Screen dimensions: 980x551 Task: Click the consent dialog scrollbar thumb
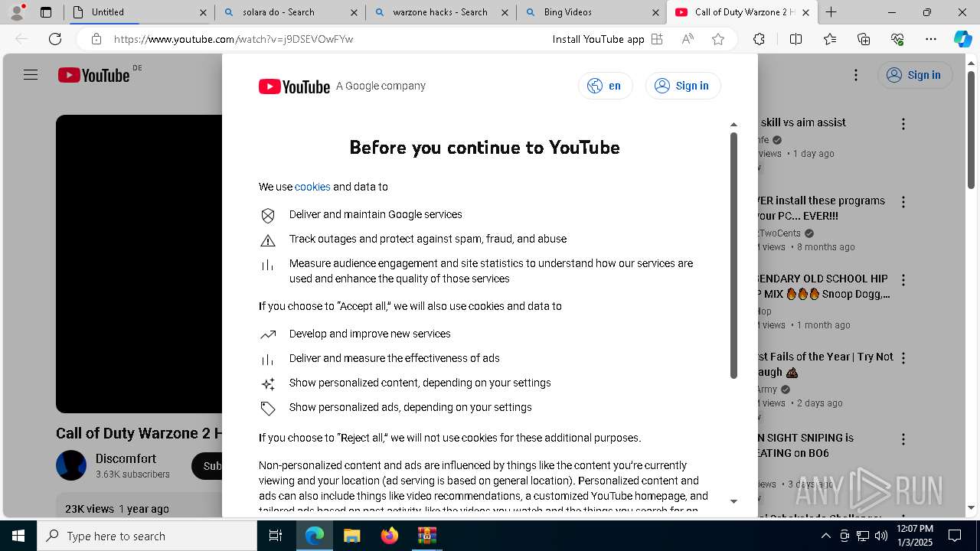733,256
